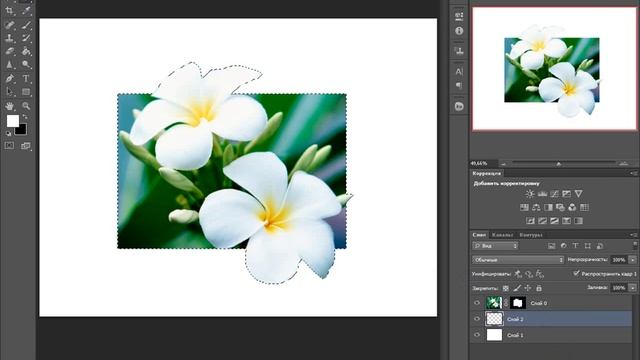Add an Exposure adjustment
Viewport: 640px width, 360px height.
(567, 194)
